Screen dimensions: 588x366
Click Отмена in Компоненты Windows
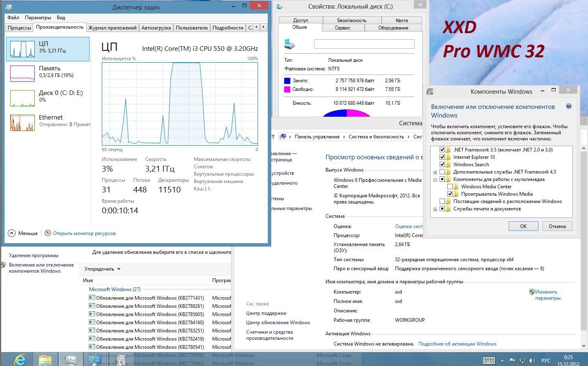click(x=557, y=226)
